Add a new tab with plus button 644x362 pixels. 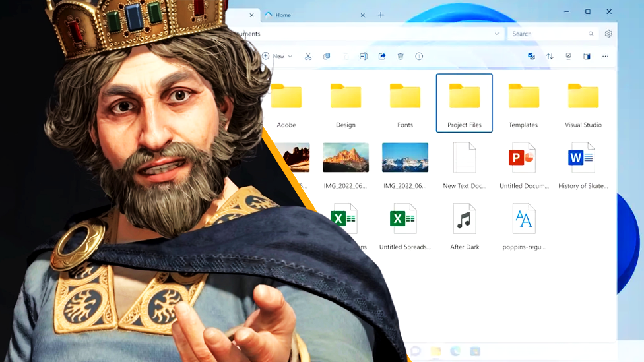[381, 15]
